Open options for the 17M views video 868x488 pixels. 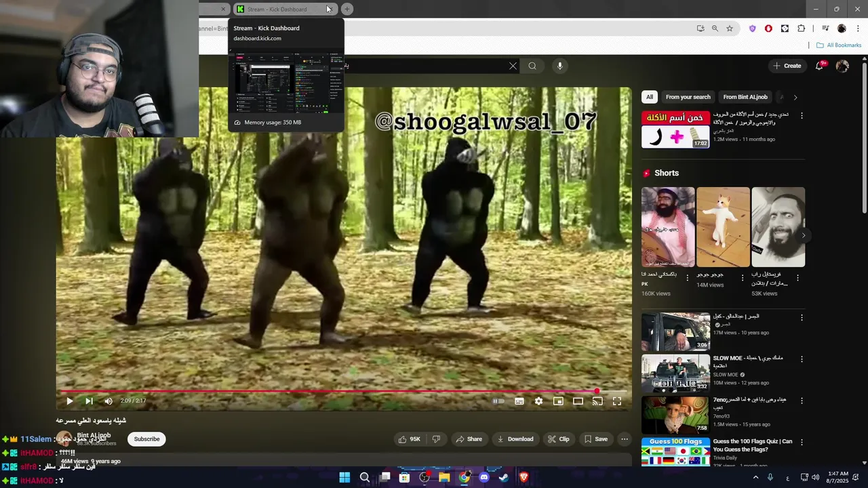click(802, 317)
